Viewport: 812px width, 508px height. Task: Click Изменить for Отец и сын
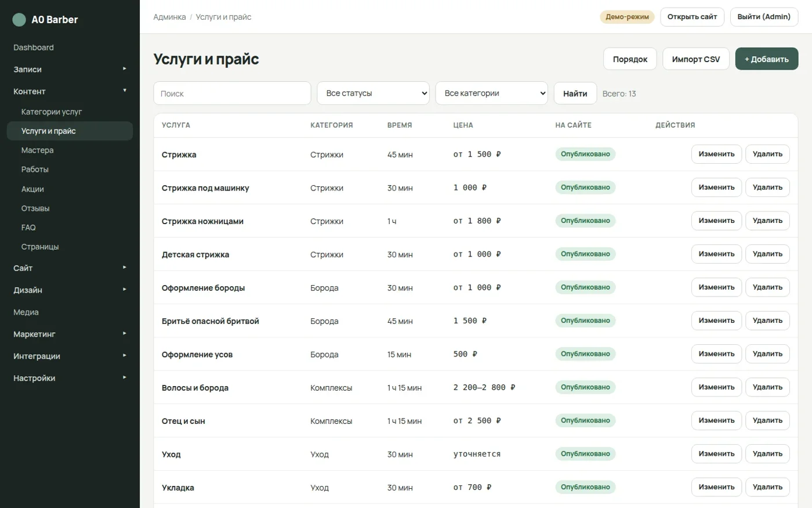(716, 420)
